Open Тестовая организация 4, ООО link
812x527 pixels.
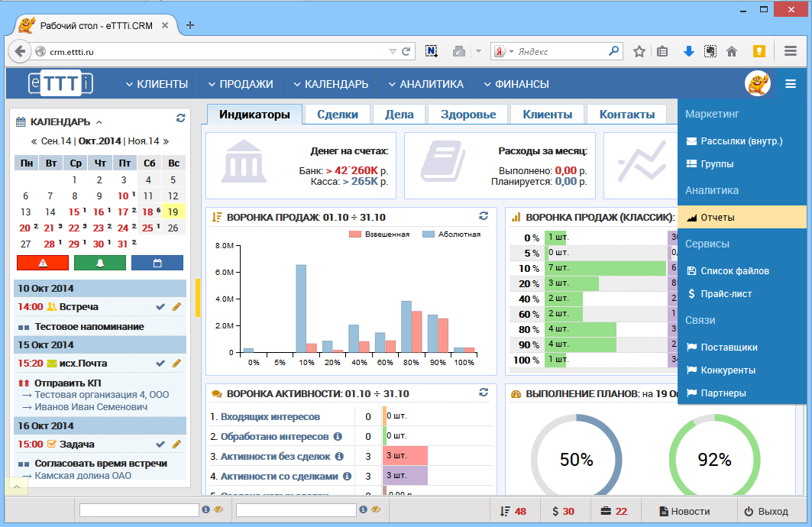click(x=102, y=394)
